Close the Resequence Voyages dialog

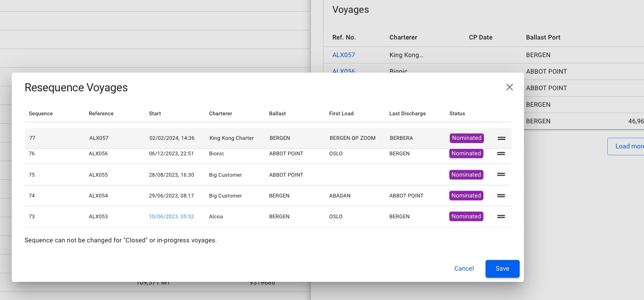510,88
